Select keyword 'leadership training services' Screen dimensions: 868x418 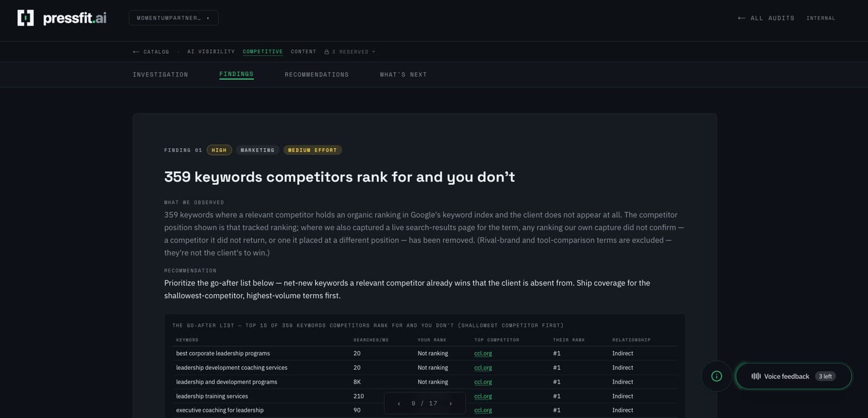[212, 396]
